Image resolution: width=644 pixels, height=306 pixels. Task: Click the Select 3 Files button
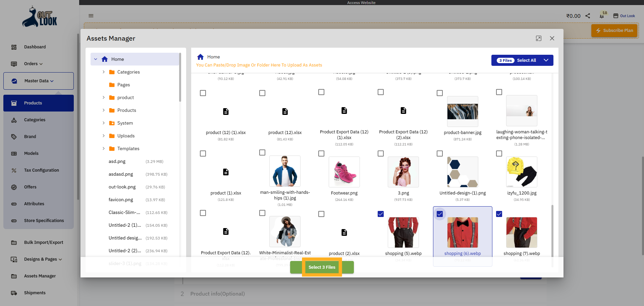322,267
